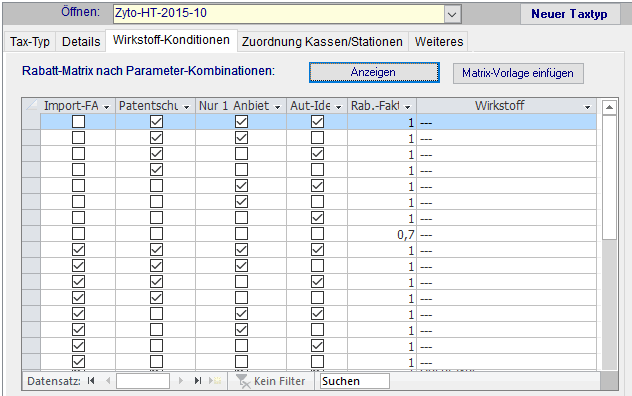Click Matrix-Vorlage einfügen button

click(x=518, y=73)
